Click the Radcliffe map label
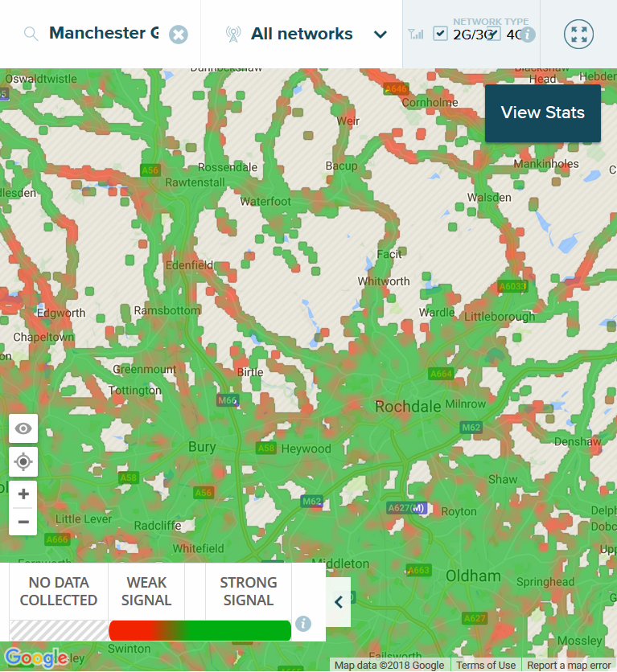 [158, 526]
